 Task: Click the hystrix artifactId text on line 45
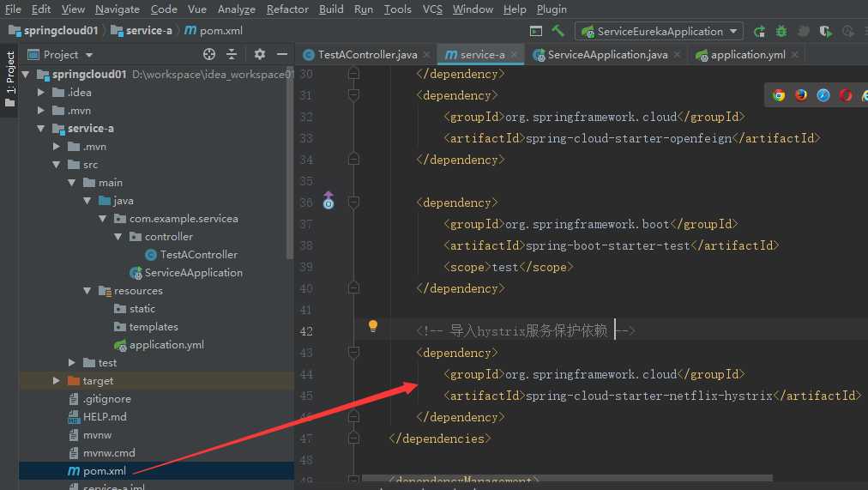click(x=648, y=396)
